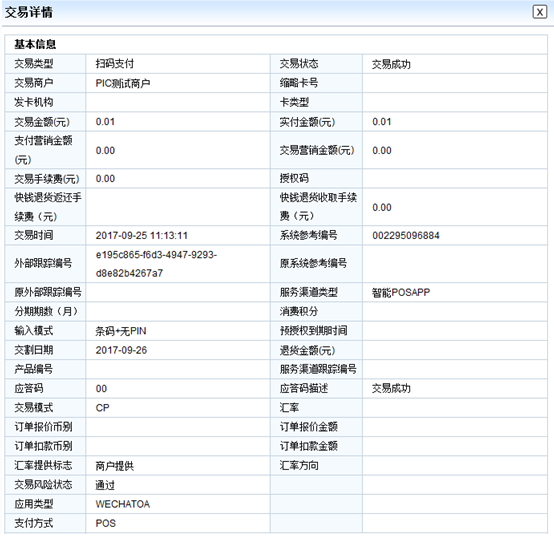Click the 通过 risk status value
Viewport: 554px width, 537px height.
(x=105, y=485)
